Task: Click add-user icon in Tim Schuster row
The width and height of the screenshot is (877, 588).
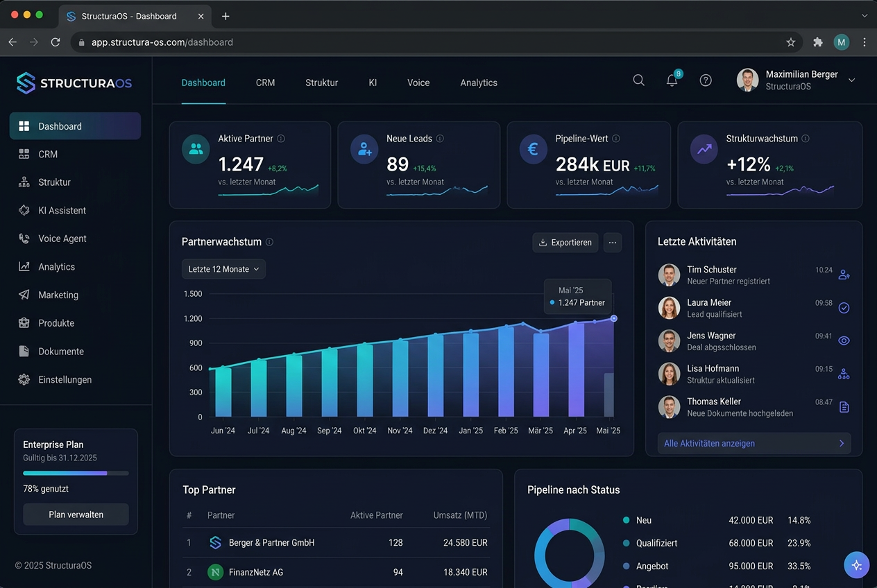Action: pos(844,275)
